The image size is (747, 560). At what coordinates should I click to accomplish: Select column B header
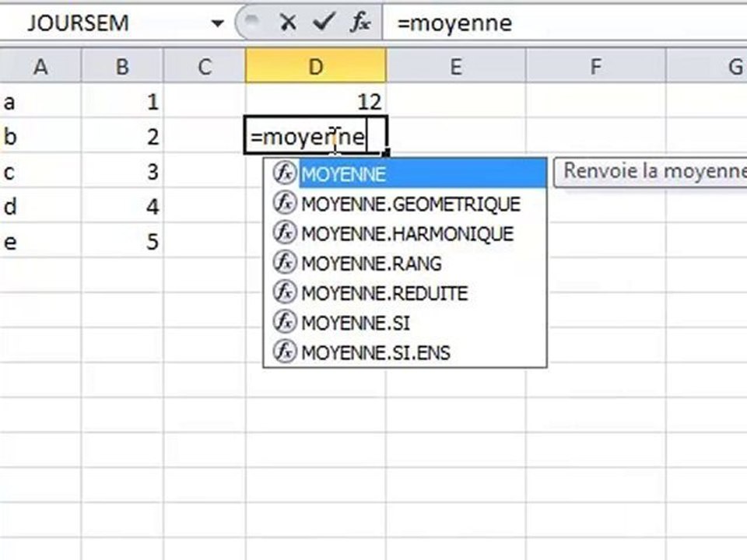(x=122, y=66)
